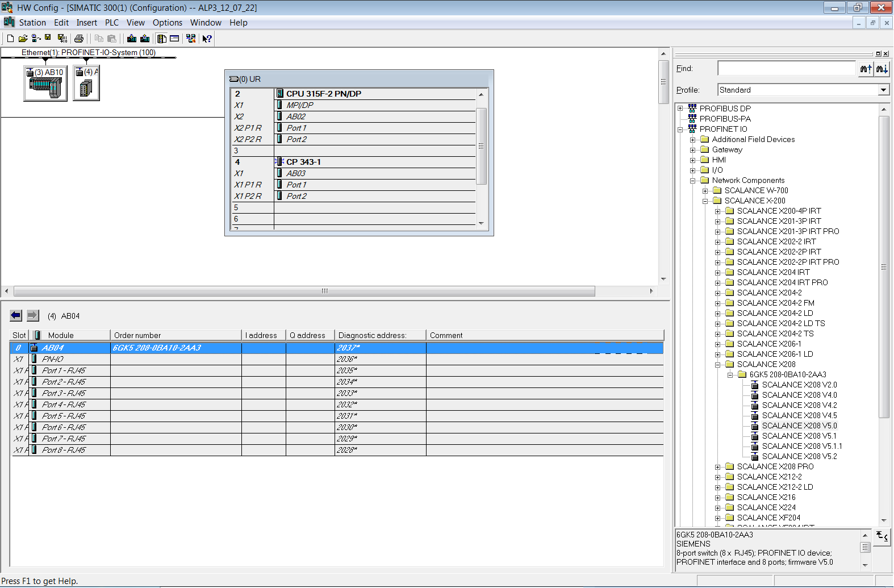Click the Paste toolbar icon
The image size is (894, 588).
click(x=112, y=39)
